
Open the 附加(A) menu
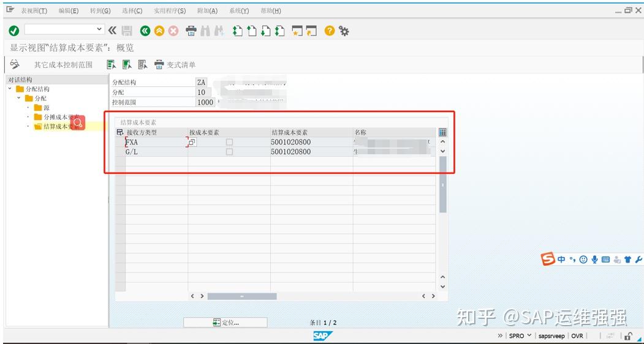point(207,10)
